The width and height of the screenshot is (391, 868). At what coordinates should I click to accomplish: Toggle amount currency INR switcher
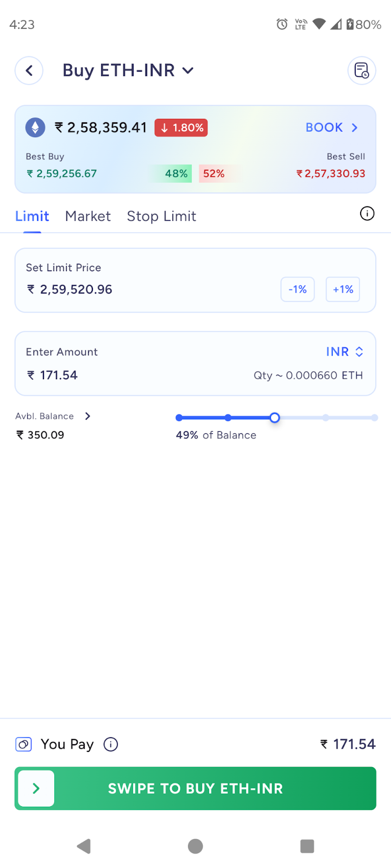pos(344,352)
